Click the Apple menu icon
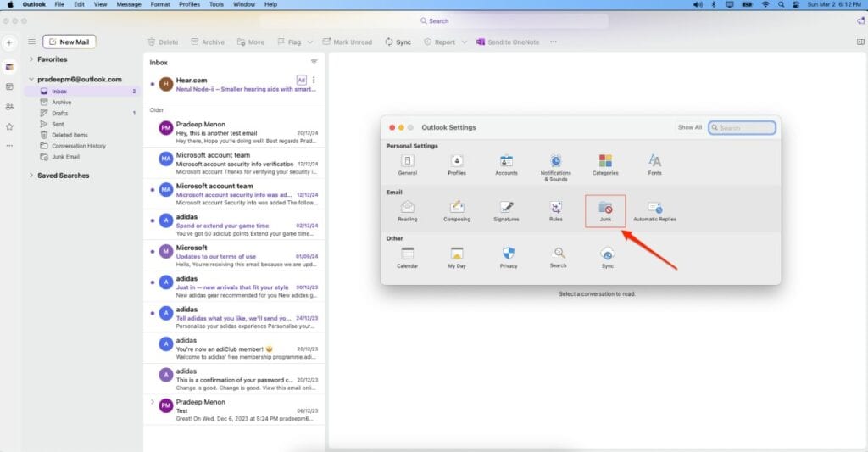This screenshot has height=452, width=868. point(10,4)
